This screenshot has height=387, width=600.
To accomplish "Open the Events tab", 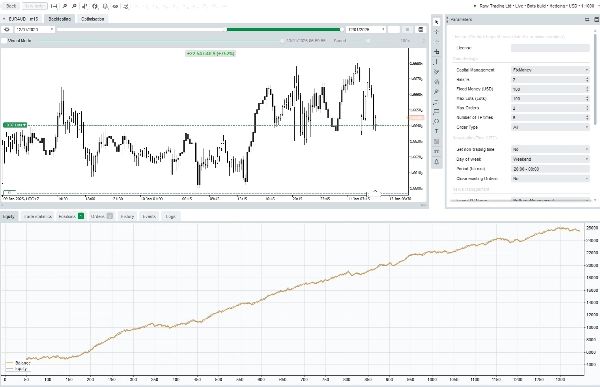I will [x=149, y=217].
